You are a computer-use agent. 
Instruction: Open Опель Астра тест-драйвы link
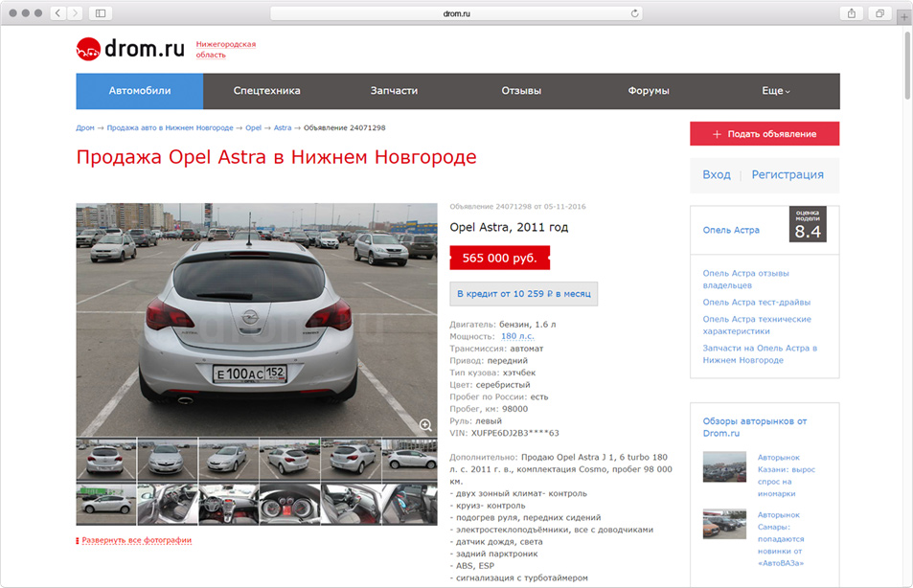757,303
